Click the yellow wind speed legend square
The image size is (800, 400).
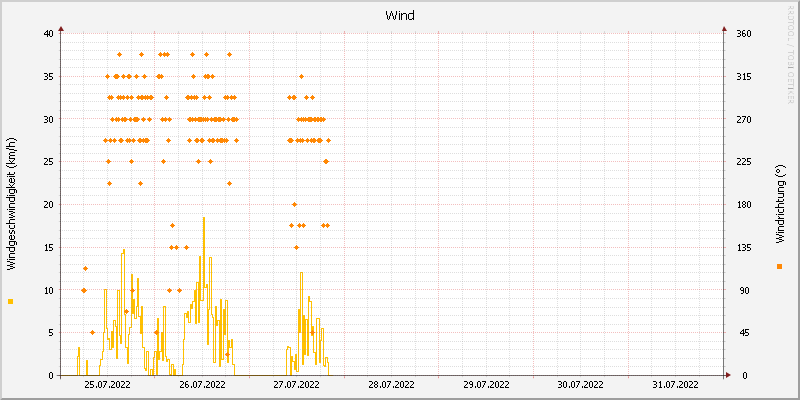pos(11,302)
